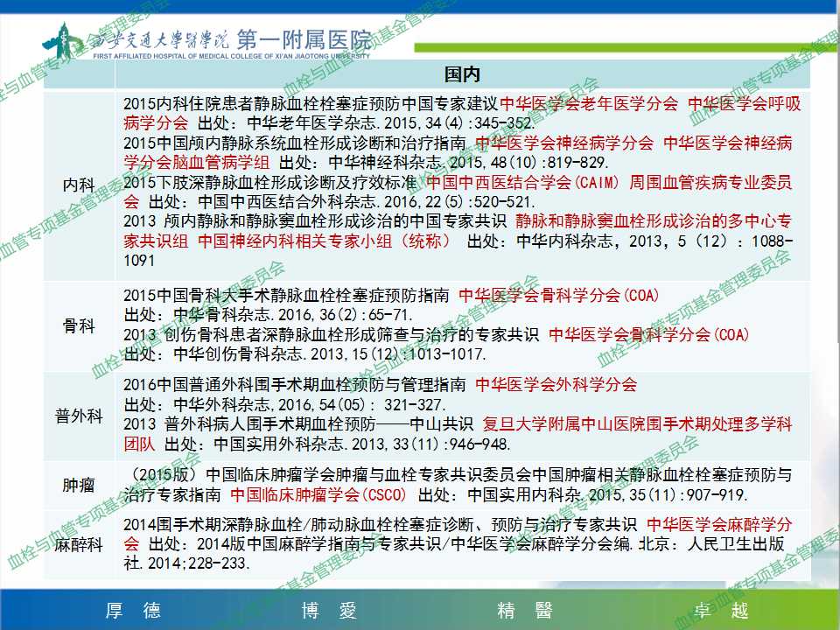Click '2016中国普通外科围手术期血栓预防与管理指南' text

pos(295,385)
